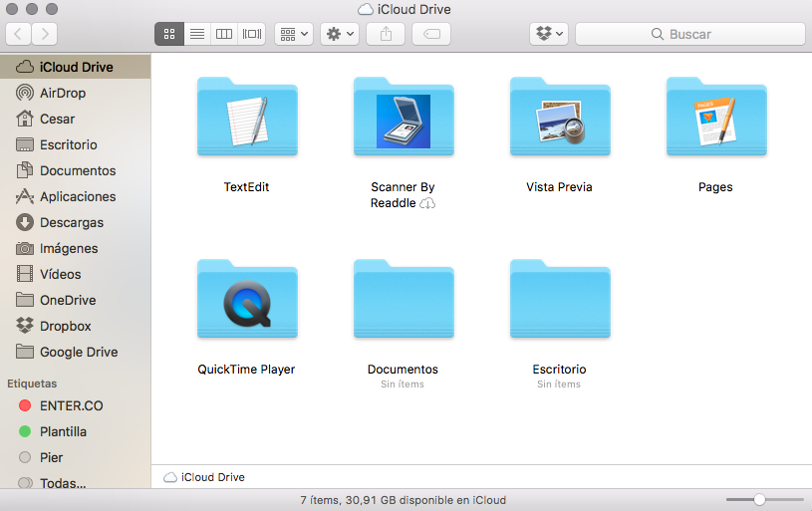Select the Pages folder
The height and width of the screenshot is (511, 812).
coord(716,117)
